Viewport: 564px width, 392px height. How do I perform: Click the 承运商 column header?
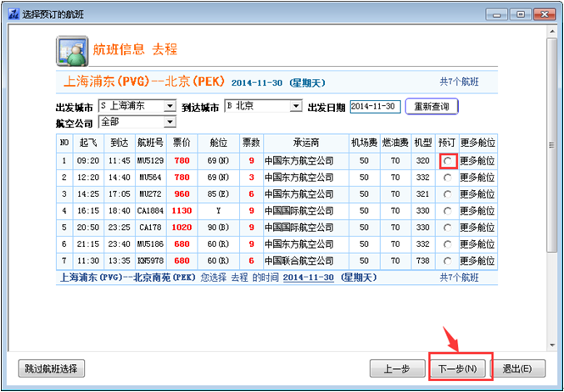point(306,143)
